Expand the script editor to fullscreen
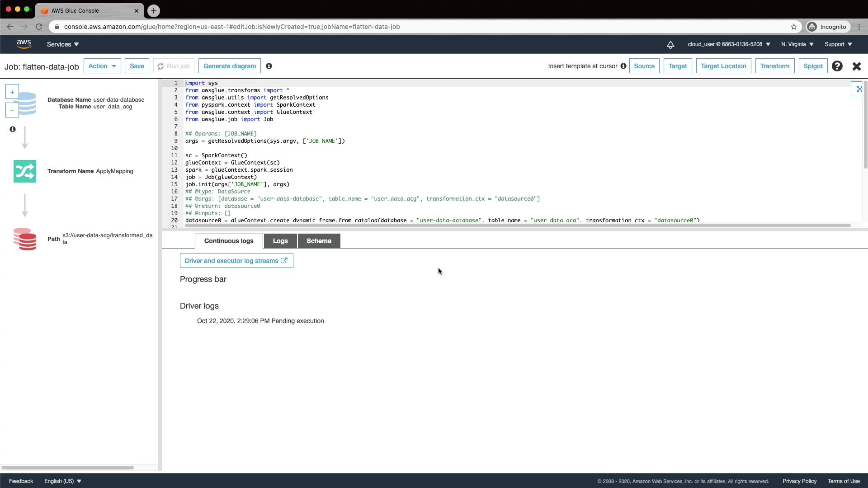This screenshot has width=868, height=488. point(859,89)
